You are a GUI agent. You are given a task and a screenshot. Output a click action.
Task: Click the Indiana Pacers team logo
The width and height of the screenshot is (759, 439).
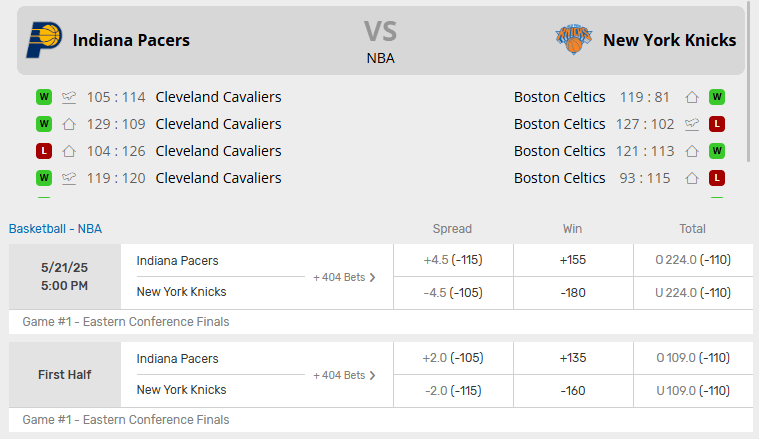[x=44, y=40]
